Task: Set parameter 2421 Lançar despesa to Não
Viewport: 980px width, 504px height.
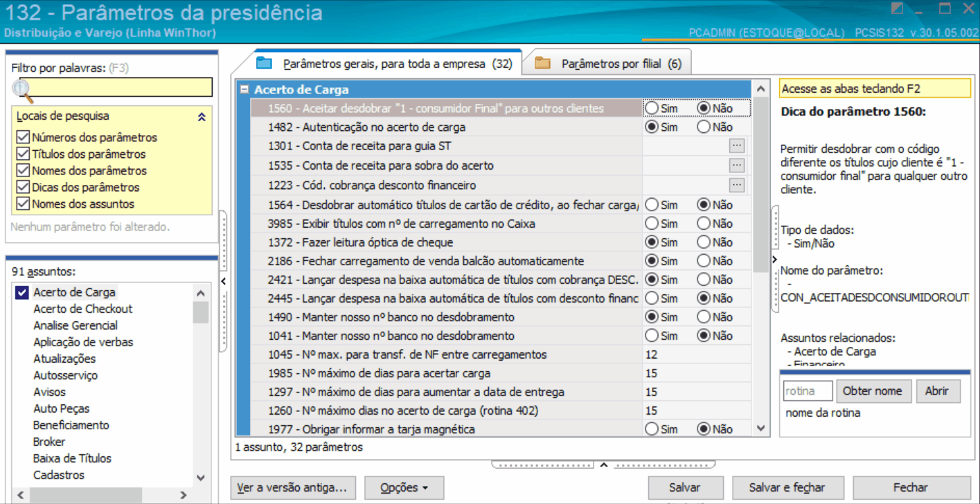Action: [704, 280]
